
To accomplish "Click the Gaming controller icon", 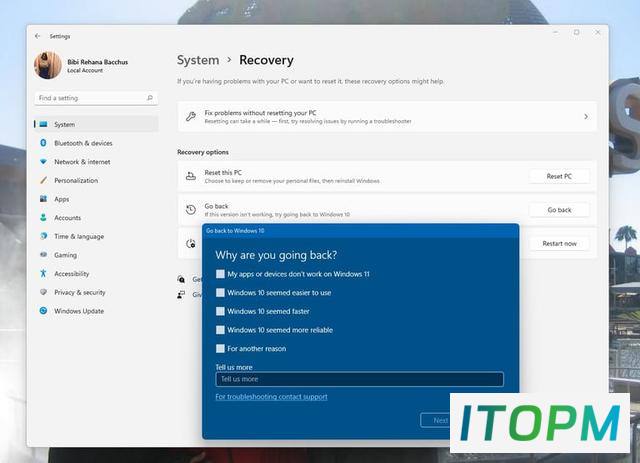I will pos(43,255).
